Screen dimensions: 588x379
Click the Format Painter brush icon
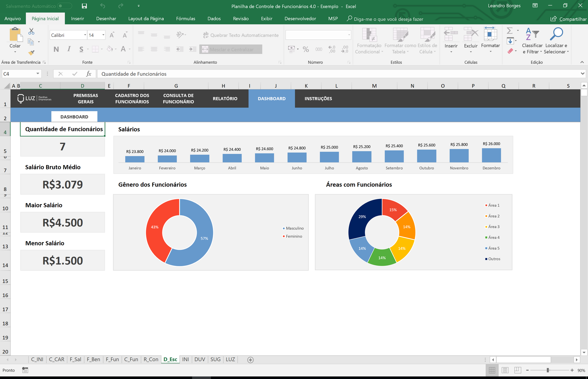point(31,53)
